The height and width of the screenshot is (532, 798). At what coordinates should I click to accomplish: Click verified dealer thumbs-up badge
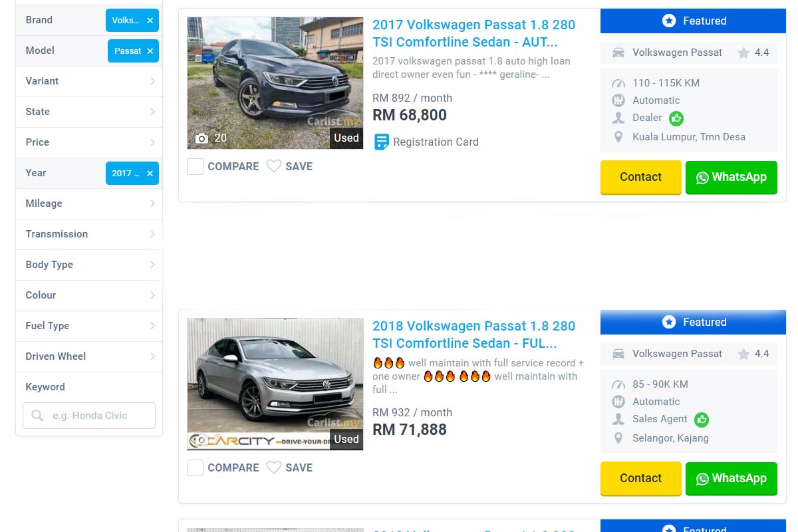click(676, 118)
